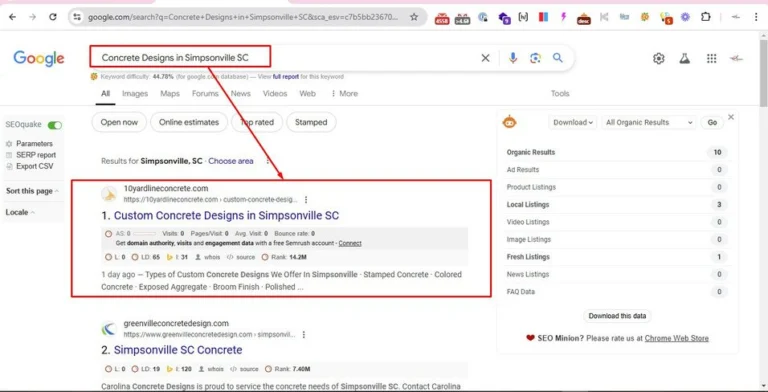Viewport: 768px width, 392px height.
Task: Click the Semrush Connect link
Action: 350,244
